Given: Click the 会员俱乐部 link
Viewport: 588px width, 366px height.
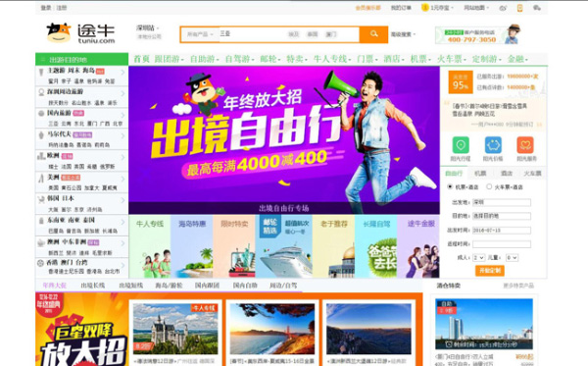Looking at the screenshot, I should pos(367,8).
